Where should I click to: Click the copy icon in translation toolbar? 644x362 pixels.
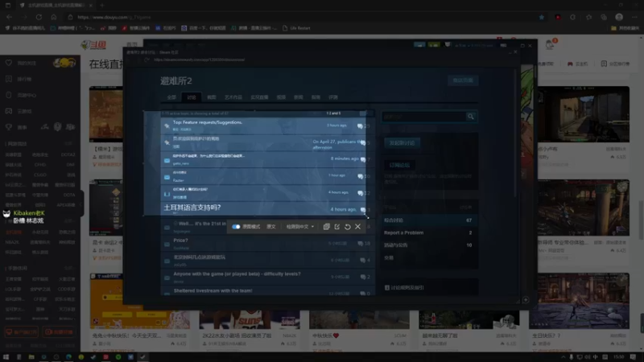tap(327, 227)
